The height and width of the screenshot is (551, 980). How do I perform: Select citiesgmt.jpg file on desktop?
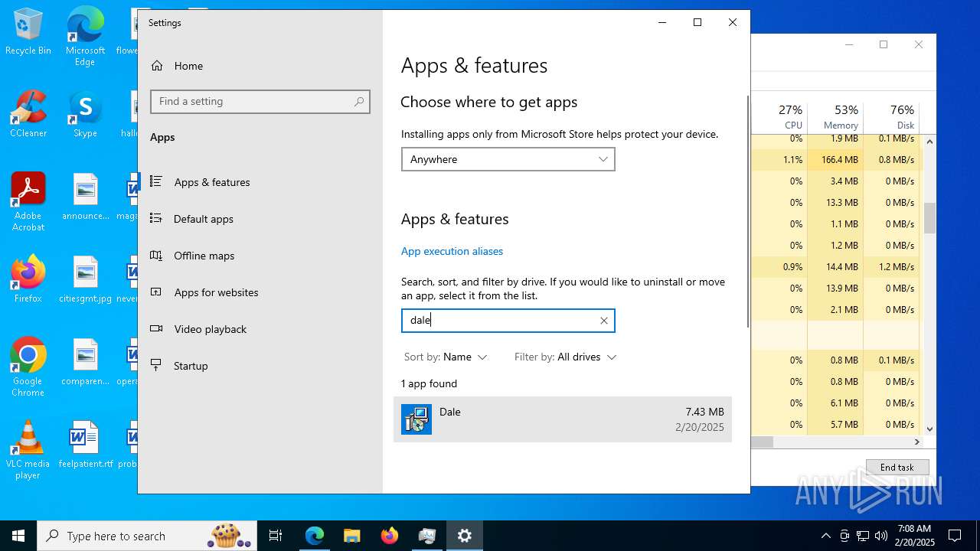85,279
